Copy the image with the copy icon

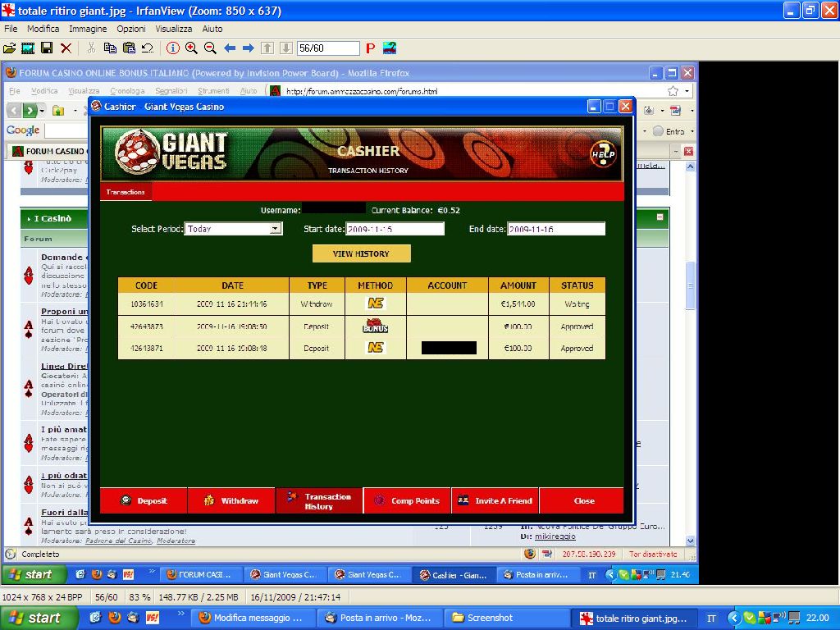click(x=110, y=48)
